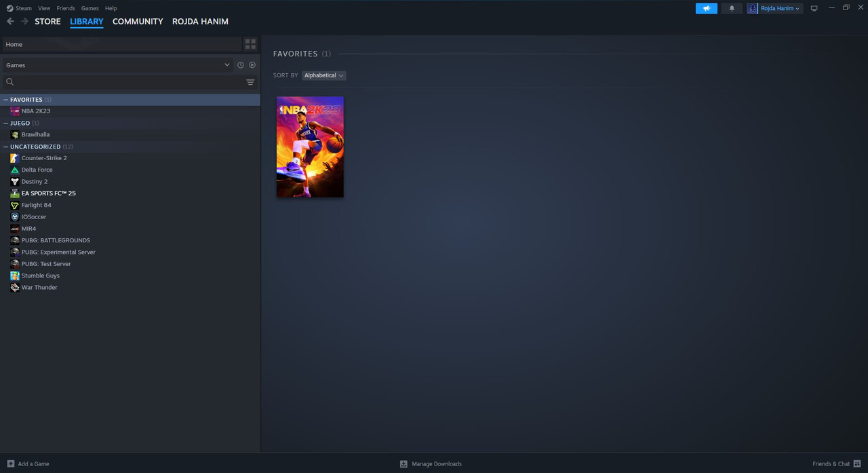Click the Destiny 2 game icon

15,181
